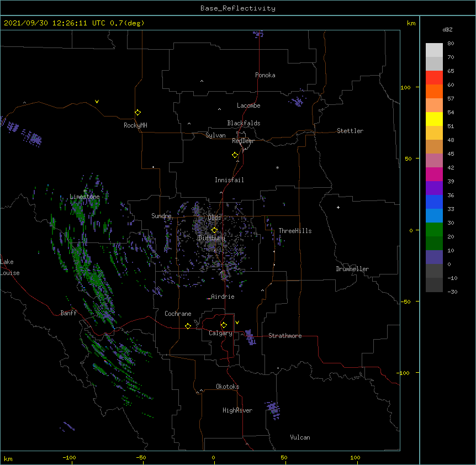Screen dimensions: 476x465
Task: Click the Stettler town label
Action: click(350, 131)
